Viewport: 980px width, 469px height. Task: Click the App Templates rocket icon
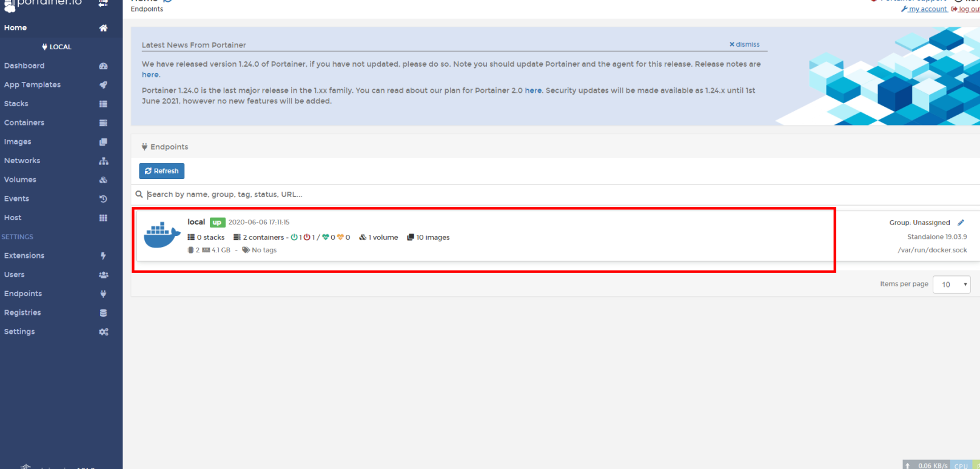click(103, 85)
